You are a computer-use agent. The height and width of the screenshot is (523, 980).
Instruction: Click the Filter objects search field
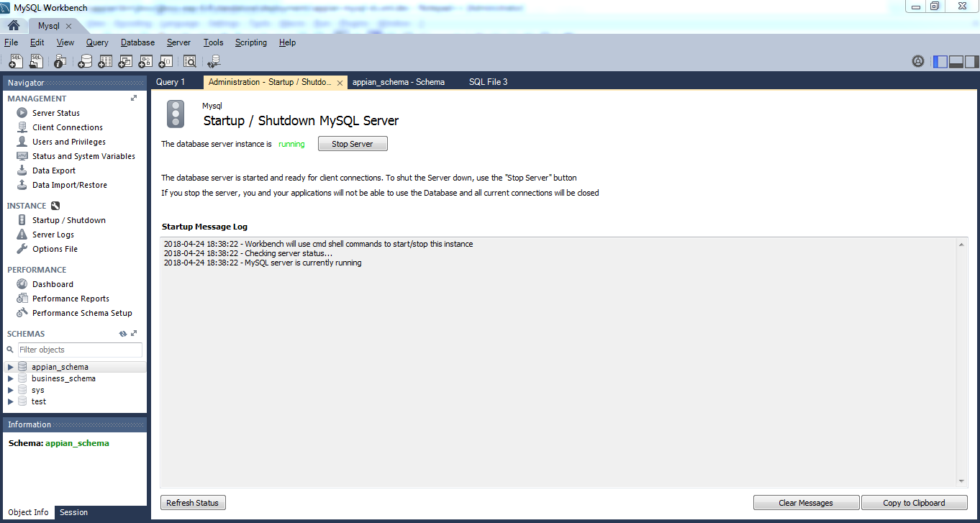80,350
